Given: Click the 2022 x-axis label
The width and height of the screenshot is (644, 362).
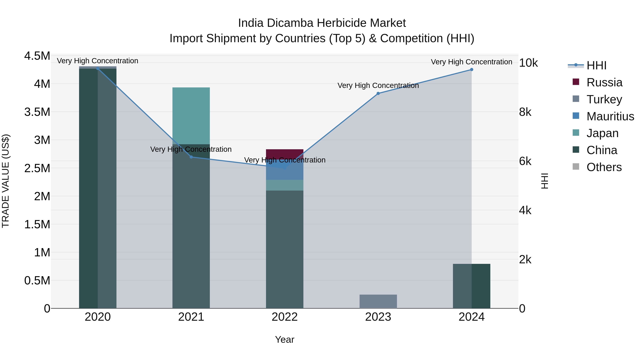Looking at the screenshot, I should click(285, 317).
